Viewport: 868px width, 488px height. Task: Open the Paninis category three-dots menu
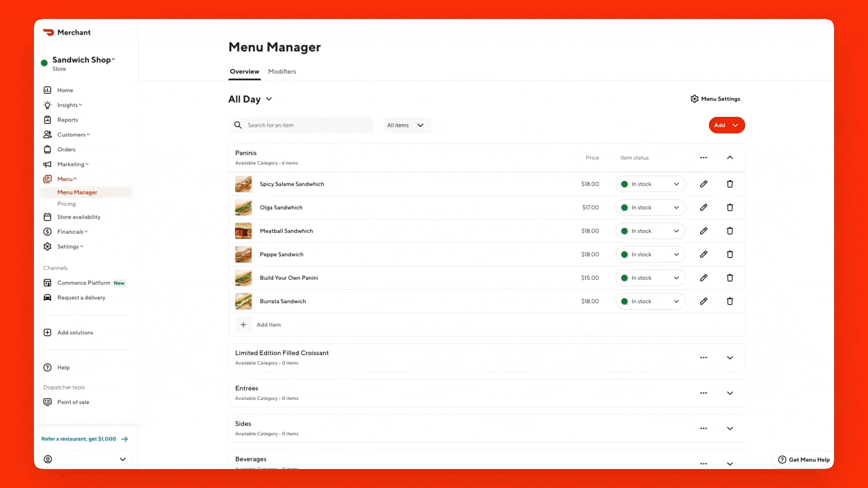point(703,158)
